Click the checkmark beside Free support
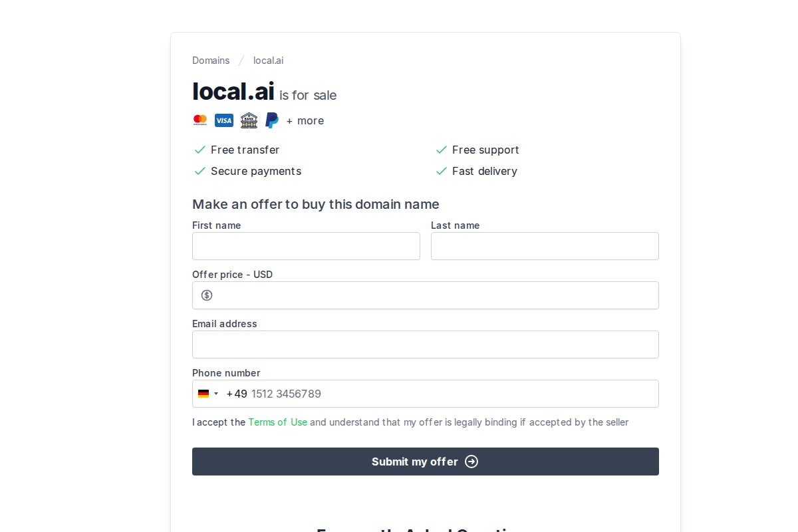Viewport: 798px width, 532px height. click(441, 150)
